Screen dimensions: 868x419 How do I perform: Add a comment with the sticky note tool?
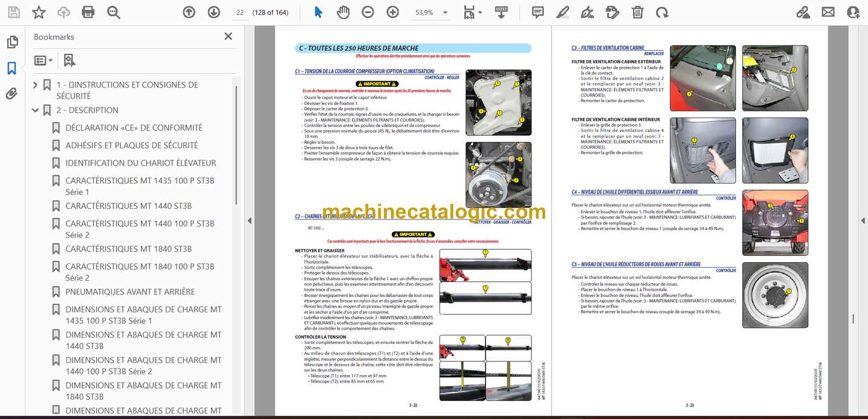pos(538,12)
